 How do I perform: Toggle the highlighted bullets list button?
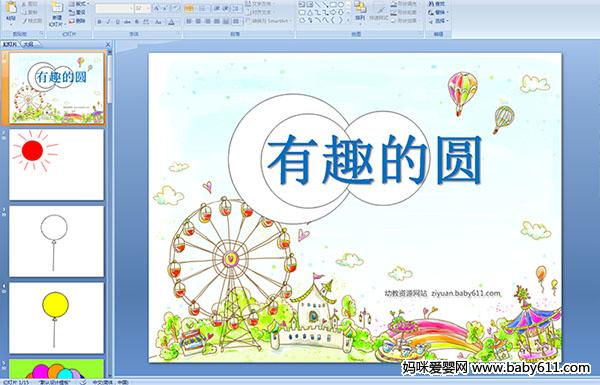[x=189, y=8]
